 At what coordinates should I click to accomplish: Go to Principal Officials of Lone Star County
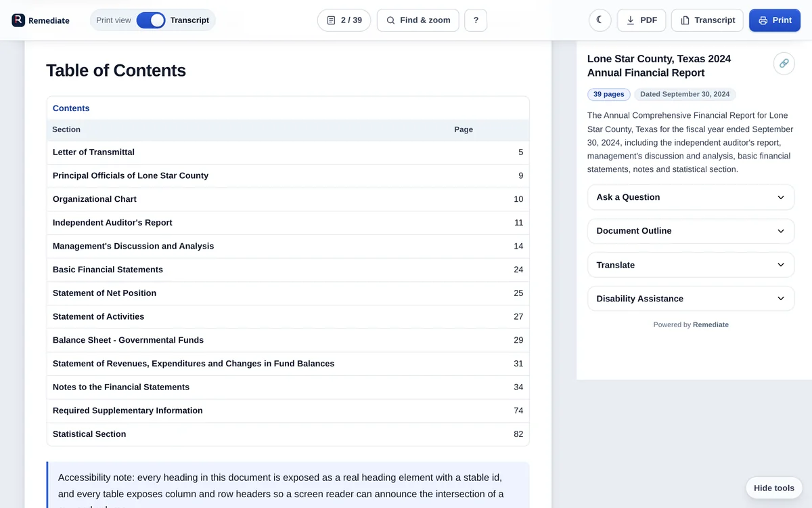tap(288, 175)
